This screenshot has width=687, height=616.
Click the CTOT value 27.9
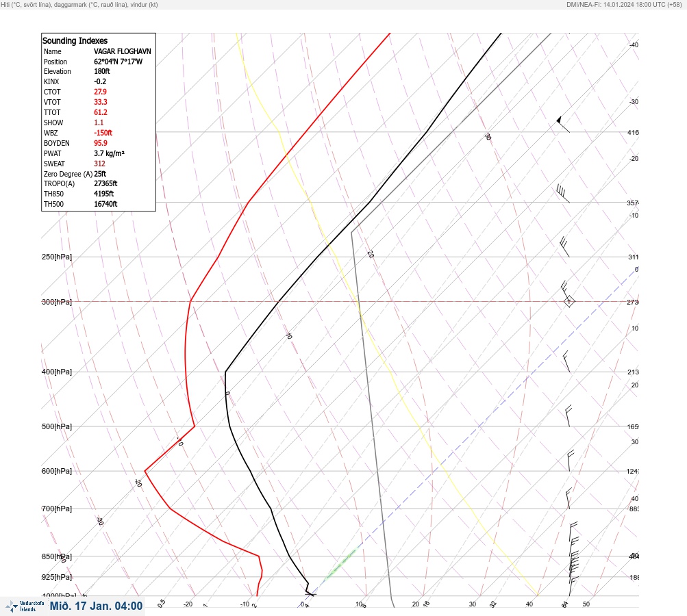tap(100, 92)
